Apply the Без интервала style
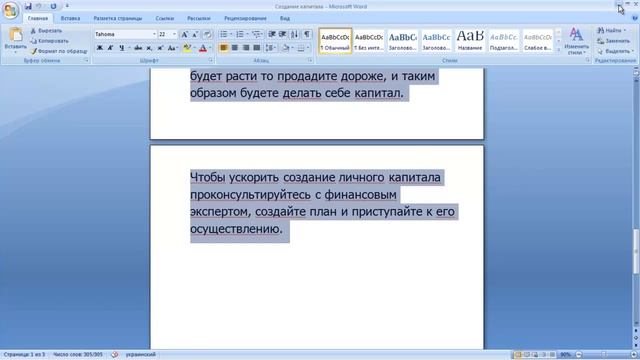Screen dimensions: 640x360 coord(369,41)
